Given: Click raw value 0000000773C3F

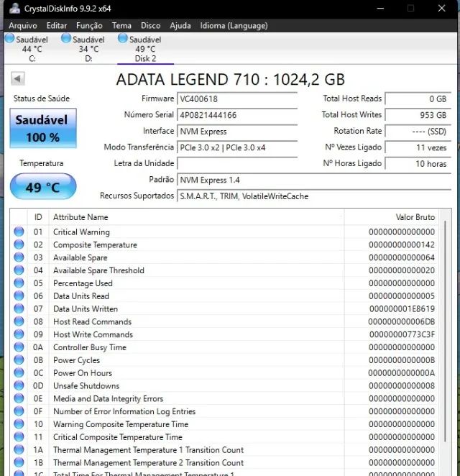Looking at the screenshot, I should (402, 334).
